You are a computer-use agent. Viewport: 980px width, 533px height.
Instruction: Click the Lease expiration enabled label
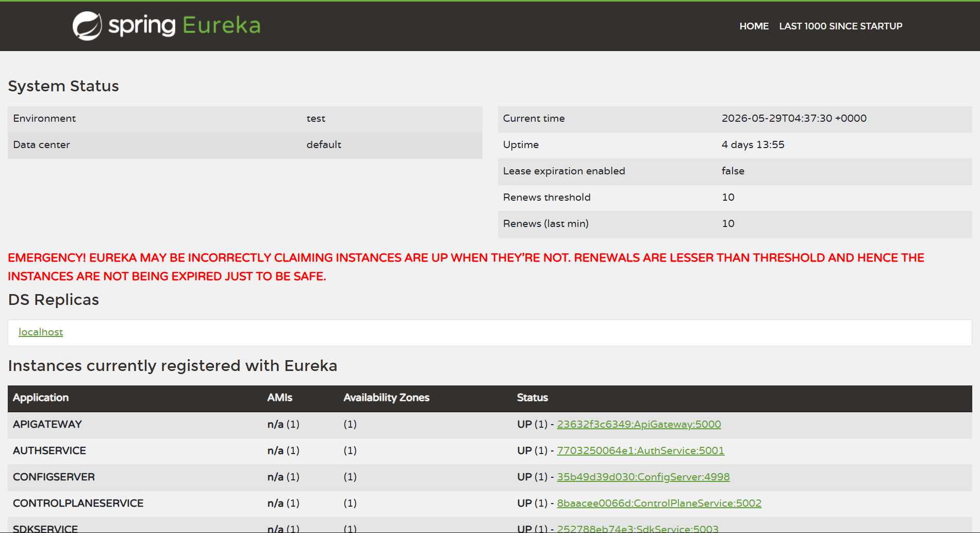(564, 171)
